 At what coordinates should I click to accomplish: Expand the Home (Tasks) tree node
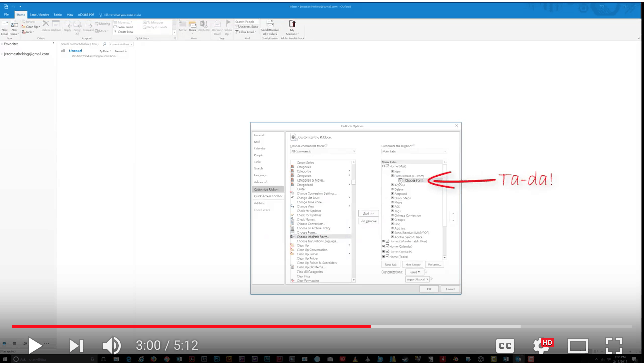coord(383,257)
